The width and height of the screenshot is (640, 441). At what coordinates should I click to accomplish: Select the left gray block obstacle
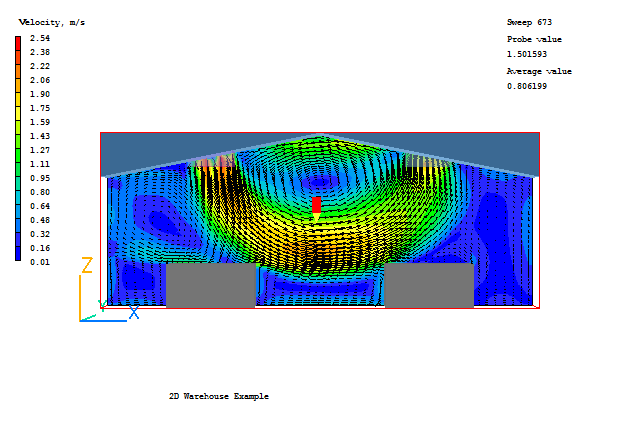coord(210,286)
